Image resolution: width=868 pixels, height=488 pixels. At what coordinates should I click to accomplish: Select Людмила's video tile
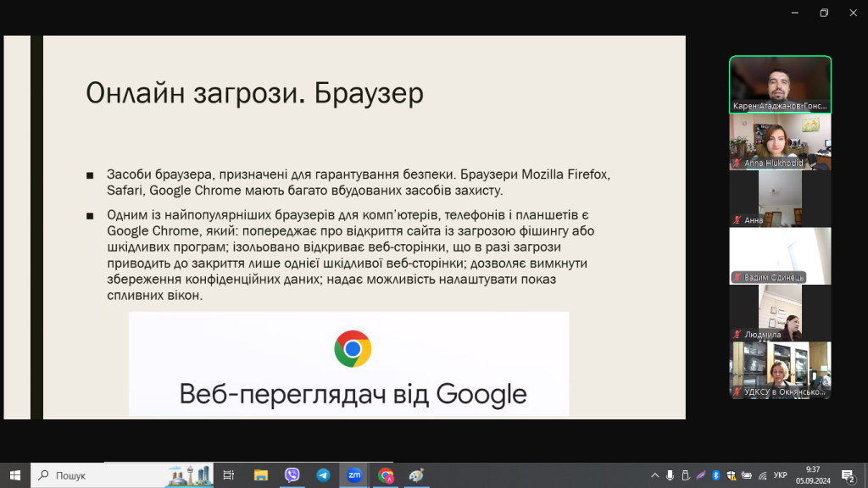[x=780, y=312]
